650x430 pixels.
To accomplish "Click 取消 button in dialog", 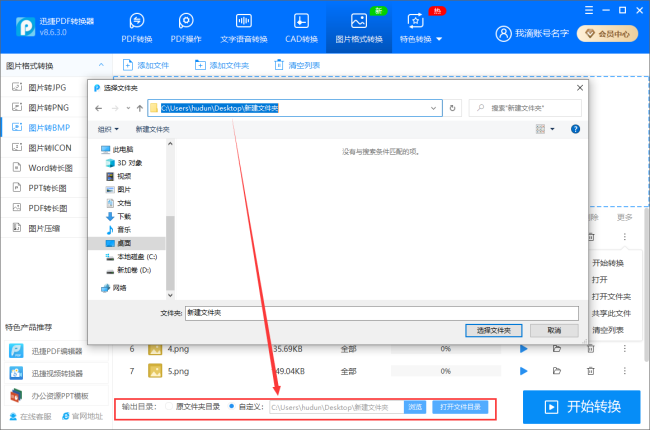I will click(554, 330).
